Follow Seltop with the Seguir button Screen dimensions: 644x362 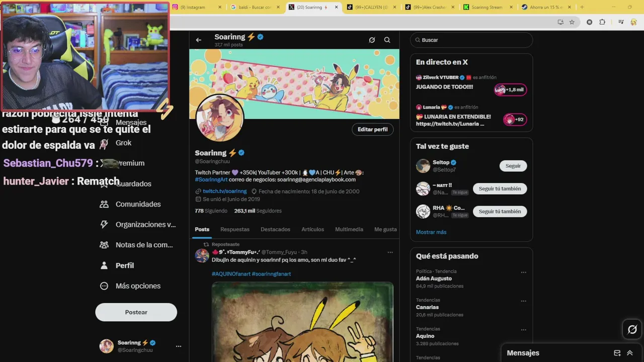(x=513, y=166)
